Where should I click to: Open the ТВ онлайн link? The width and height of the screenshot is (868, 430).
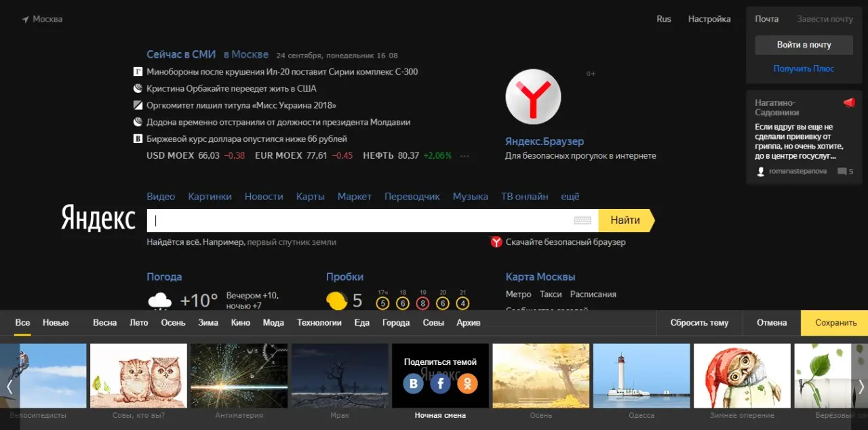[x=525, y=197]
